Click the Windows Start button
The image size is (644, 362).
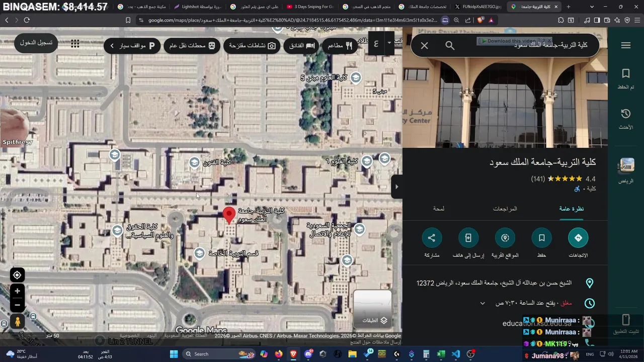[174, 354]
